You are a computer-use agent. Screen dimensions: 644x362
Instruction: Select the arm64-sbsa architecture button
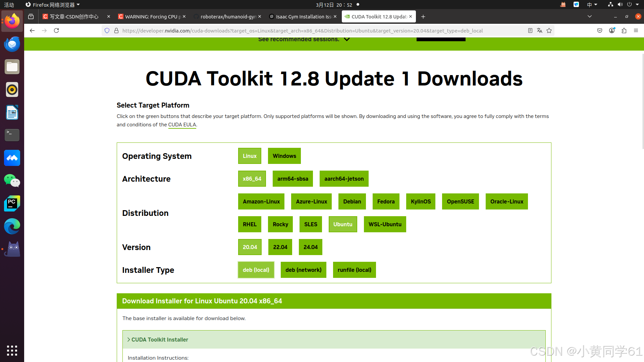pos(292,179)
